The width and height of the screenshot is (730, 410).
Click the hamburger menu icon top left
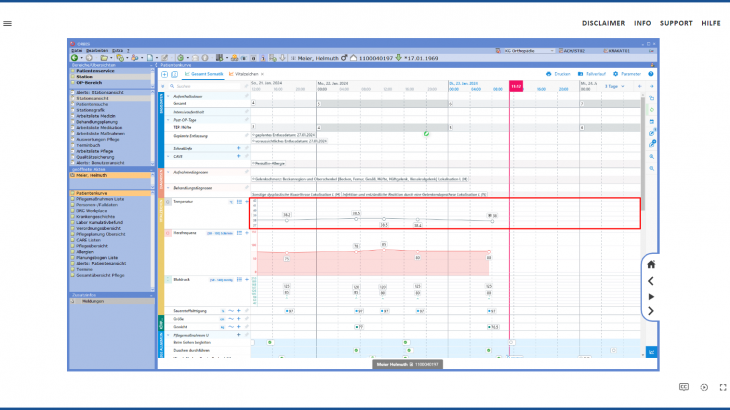[8, 22]
